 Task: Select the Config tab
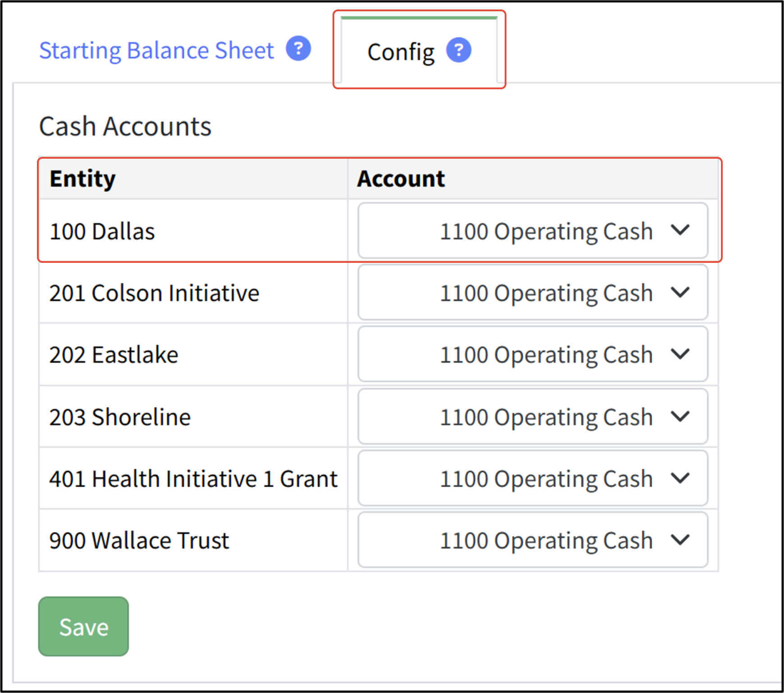419,50
